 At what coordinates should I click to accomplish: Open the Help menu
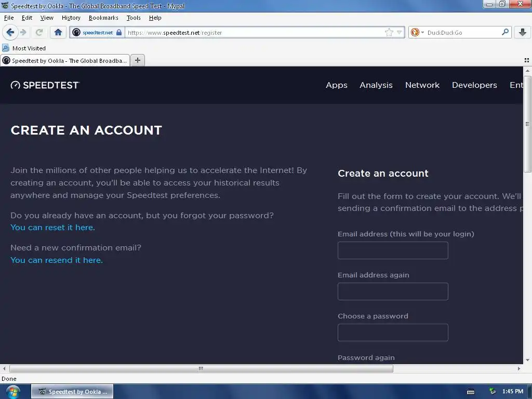click(155, 18)
